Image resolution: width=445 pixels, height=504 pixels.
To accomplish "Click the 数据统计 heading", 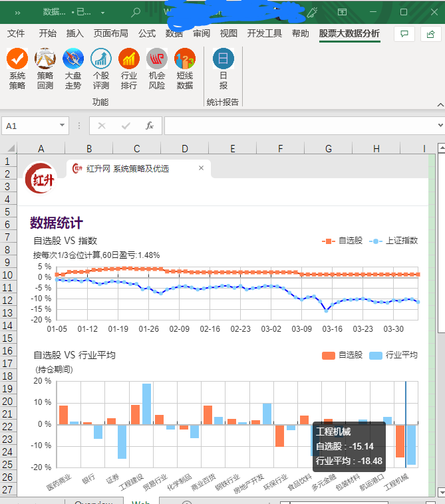I will 57,223.
